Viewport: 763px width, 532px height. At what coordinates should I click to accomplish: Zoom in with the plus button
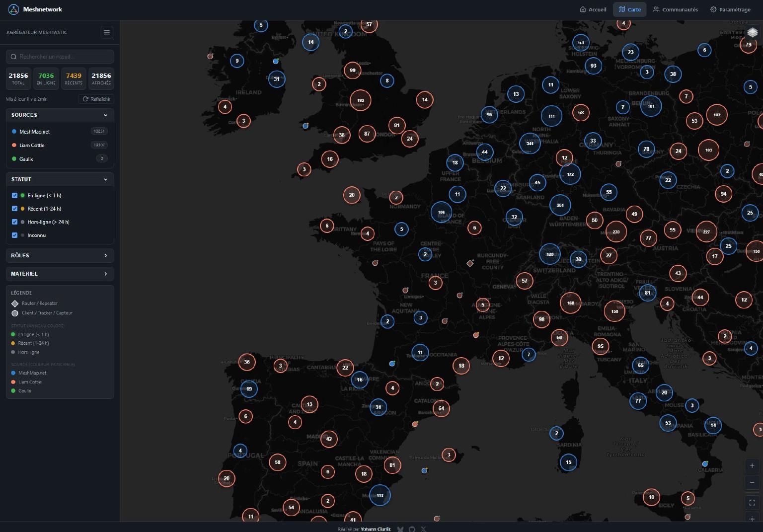coord(752,466)
